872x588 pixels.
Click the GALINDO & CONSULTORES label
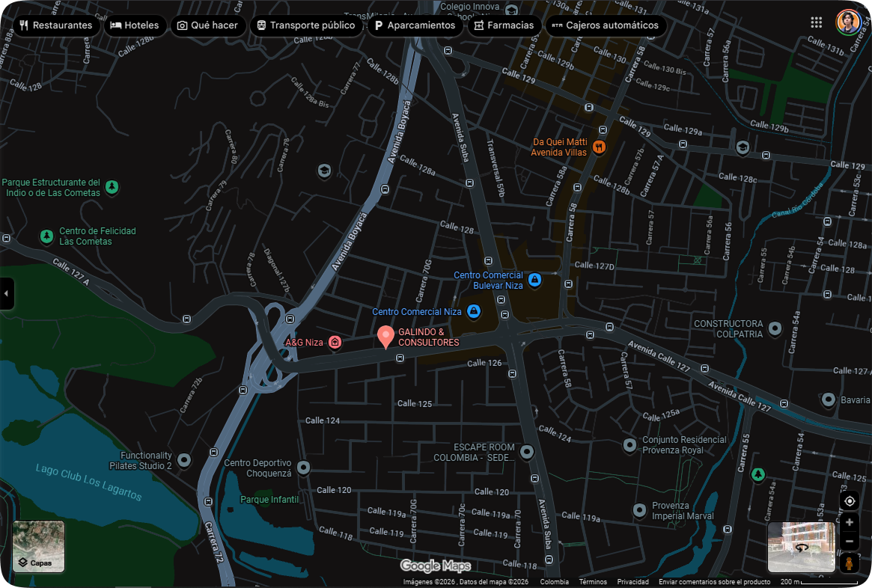(428, 337)
